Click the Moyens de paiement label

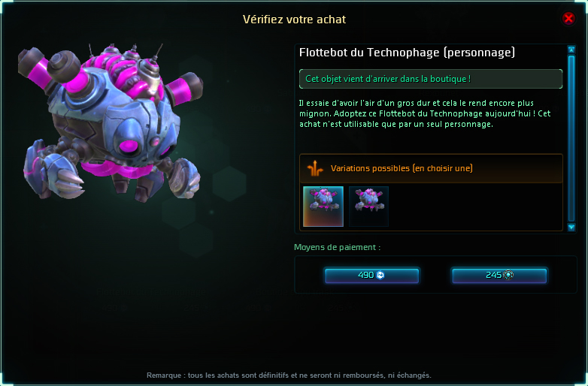(337, 247)
